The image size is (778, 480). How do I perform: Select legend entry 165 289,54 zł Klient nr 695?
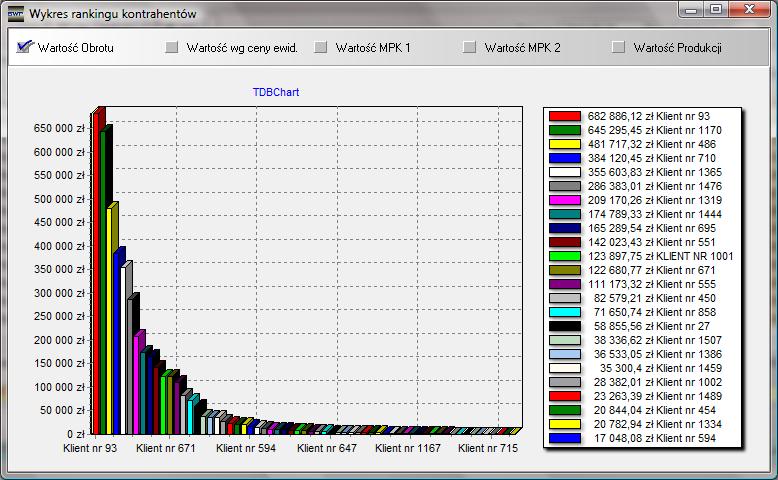click(x=651, y=228)
